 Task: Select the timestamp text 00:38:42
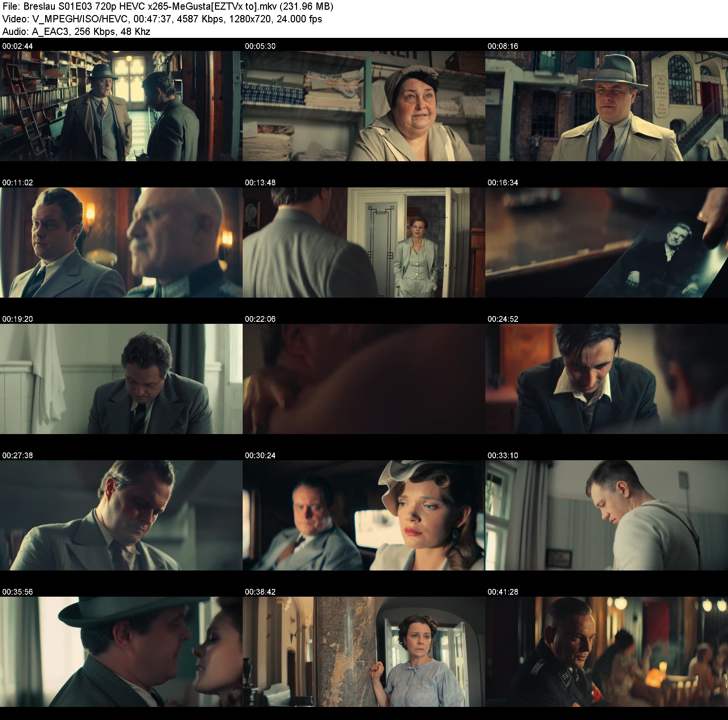[x=260, y=592]
